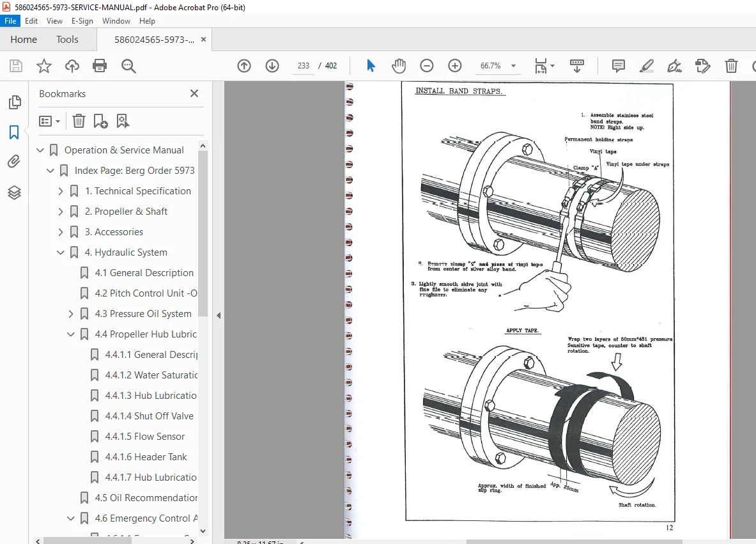This screenshot has height=544, width=756.
Task: Zoom out with minus button
Action: 427,66
